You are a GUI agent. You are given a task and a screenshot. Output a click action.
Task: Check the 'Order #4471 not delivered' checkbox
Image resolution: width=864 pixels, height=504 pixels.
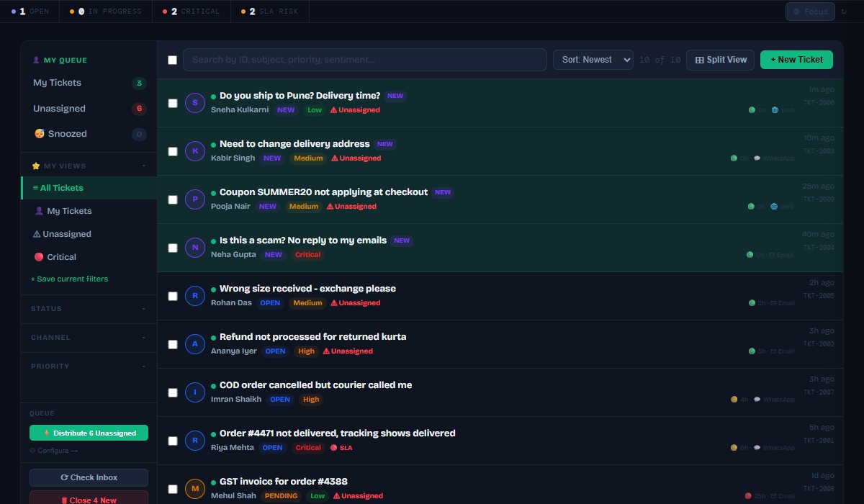coord(173,441)
